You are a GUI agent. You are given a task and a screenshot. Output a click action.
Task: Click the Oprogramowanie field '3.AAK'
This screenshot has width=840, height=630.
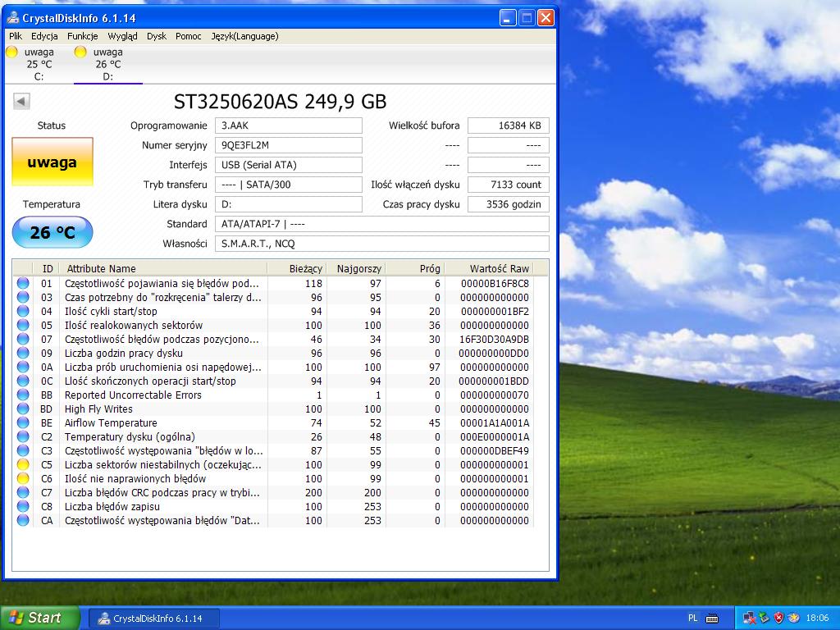pos(289,126)
